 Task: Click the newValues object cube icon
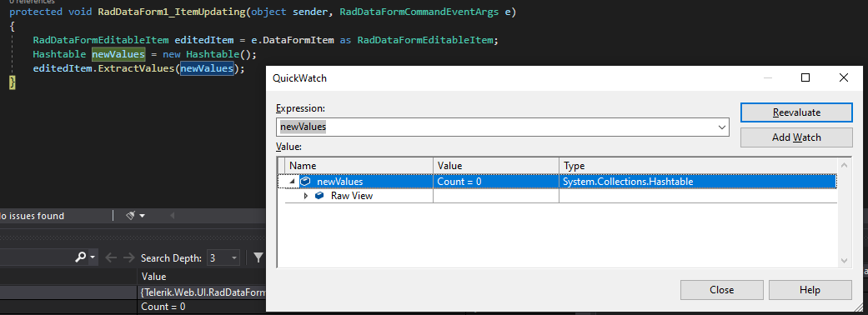point(305,182)
